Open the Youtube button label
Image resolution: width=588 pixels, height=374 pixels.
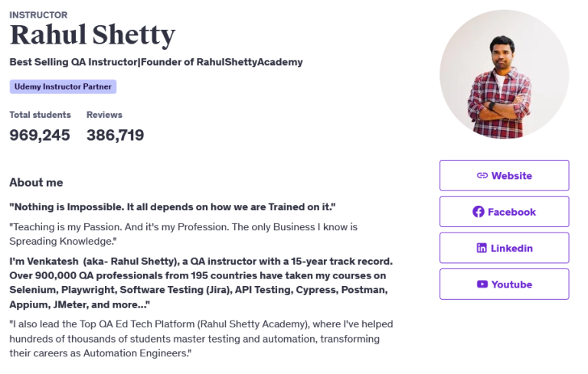[x=511, y=285]
